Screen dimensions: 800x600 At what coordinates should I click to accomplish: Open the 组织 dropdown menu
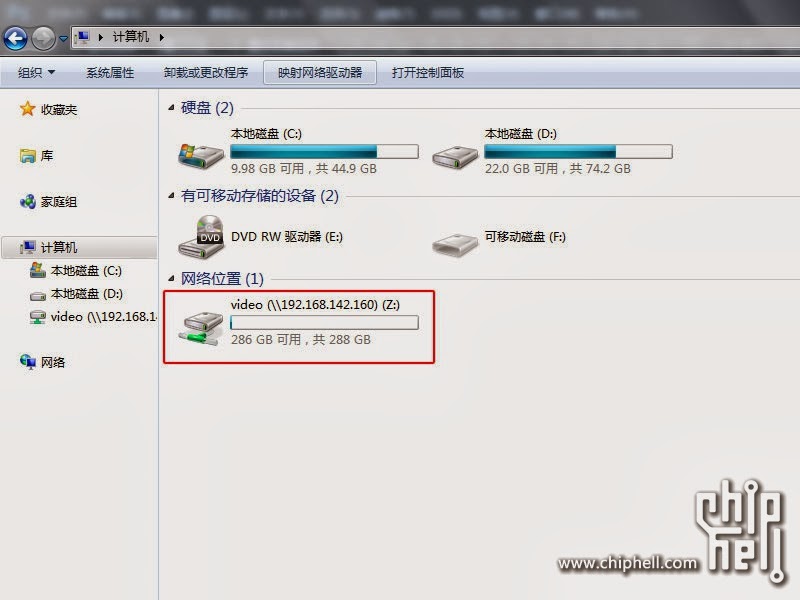36,72
